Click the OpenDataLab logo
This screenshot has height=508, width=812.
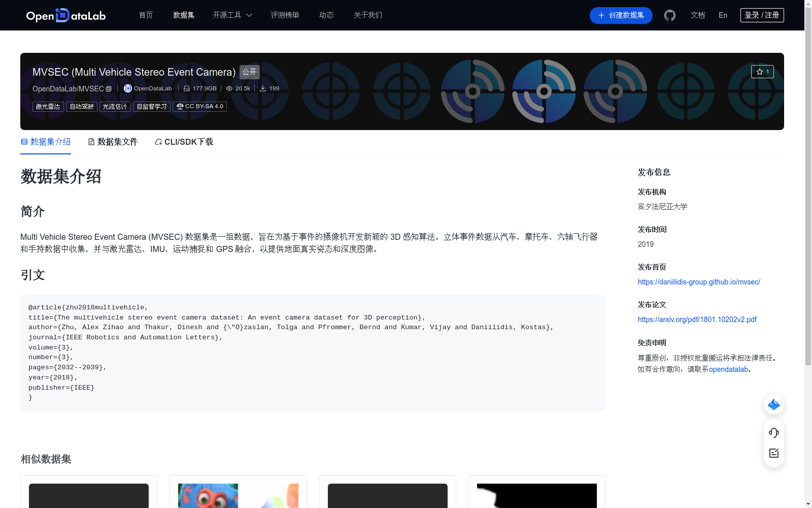(65, 15)
